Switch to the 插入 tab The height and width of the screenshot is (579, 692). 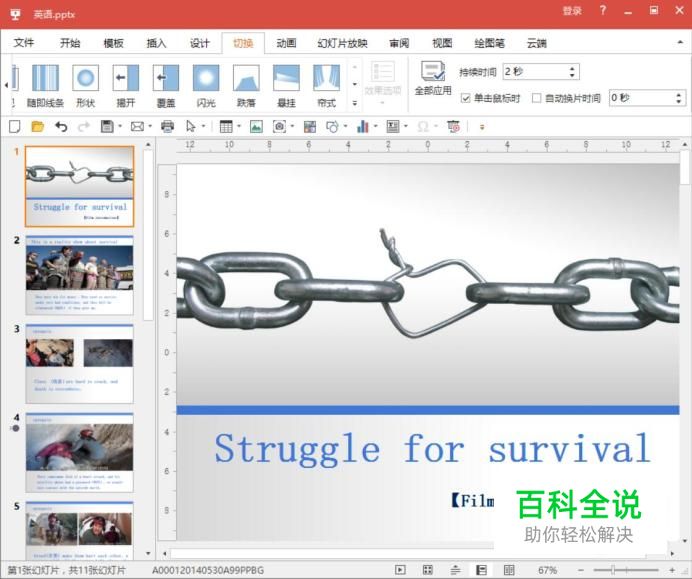click(x=156, y=43)
